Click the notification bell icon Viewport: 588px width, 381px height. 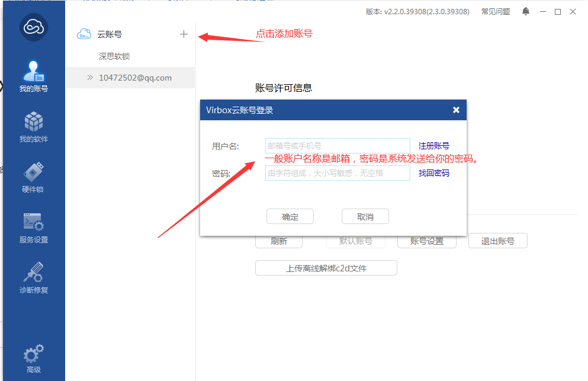point(526,11)
